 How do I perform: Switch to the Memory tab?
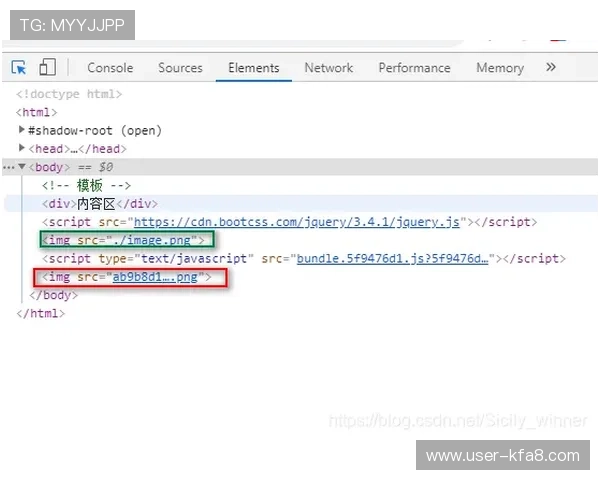[499, 68]
